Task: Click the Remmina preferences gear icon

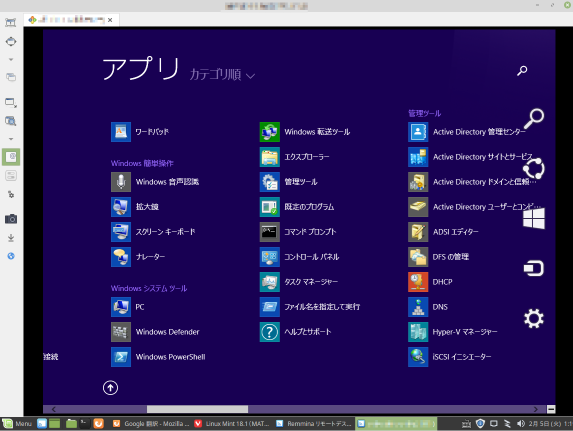Action: point(11,194)
